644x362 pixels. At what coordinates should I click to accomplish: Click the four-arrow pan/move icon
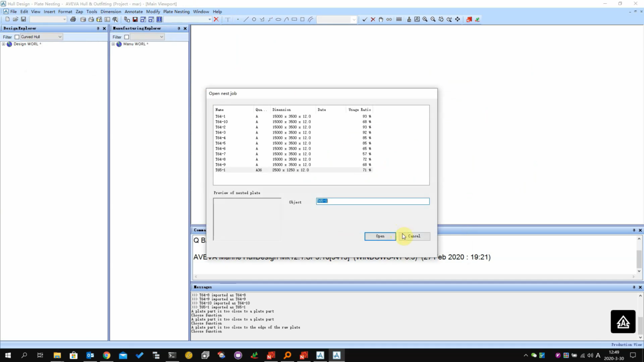[x=457, y=19]
